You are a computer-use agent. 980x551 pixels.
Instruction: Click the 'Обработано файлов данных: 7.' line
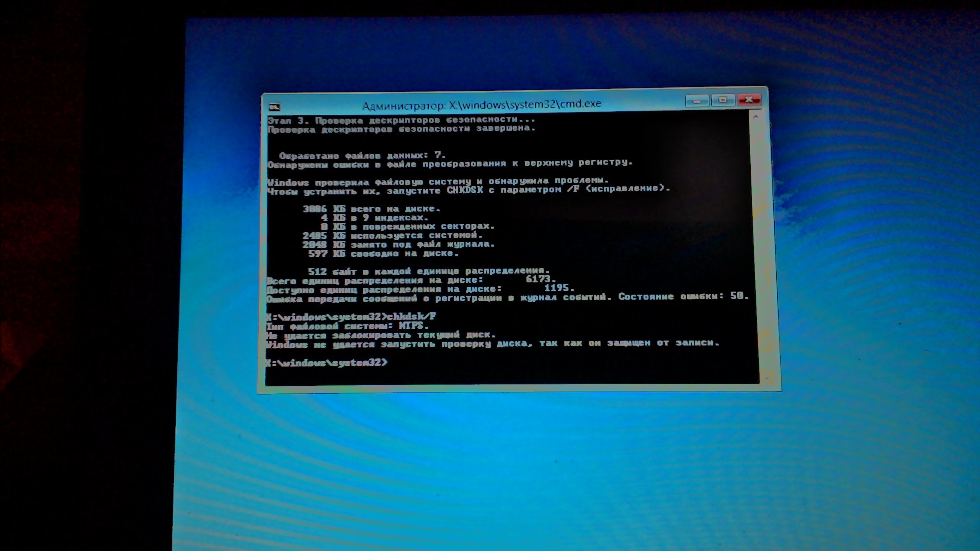(x=362, y=155)
